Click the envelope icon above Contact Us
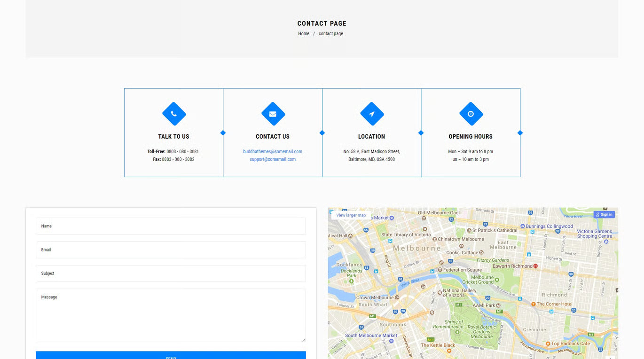The height and width of the screenshot is (359, 644). click(x=273, y=114)
